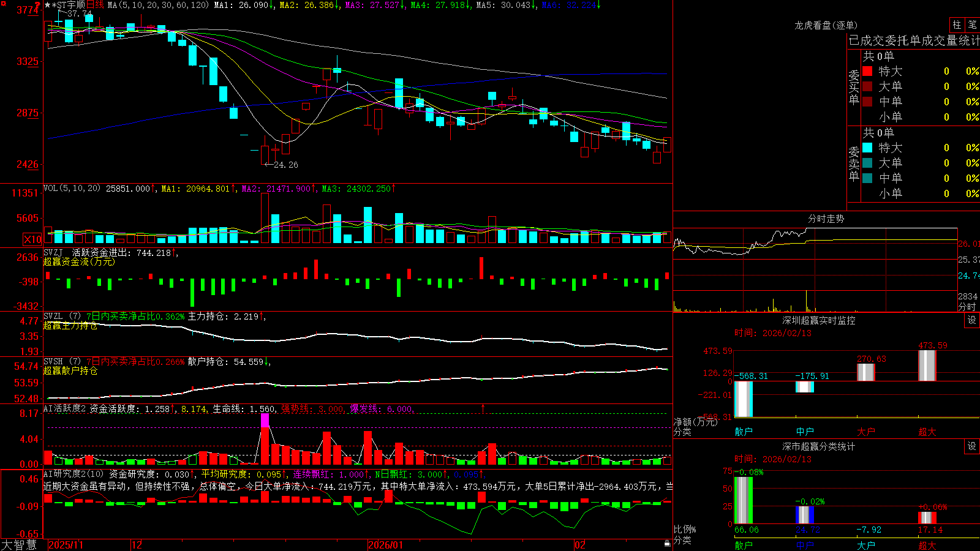The image size is (980, 551).
Task: Click the 龙虎看盘(逐单) panel title
Action: (826, 25)
